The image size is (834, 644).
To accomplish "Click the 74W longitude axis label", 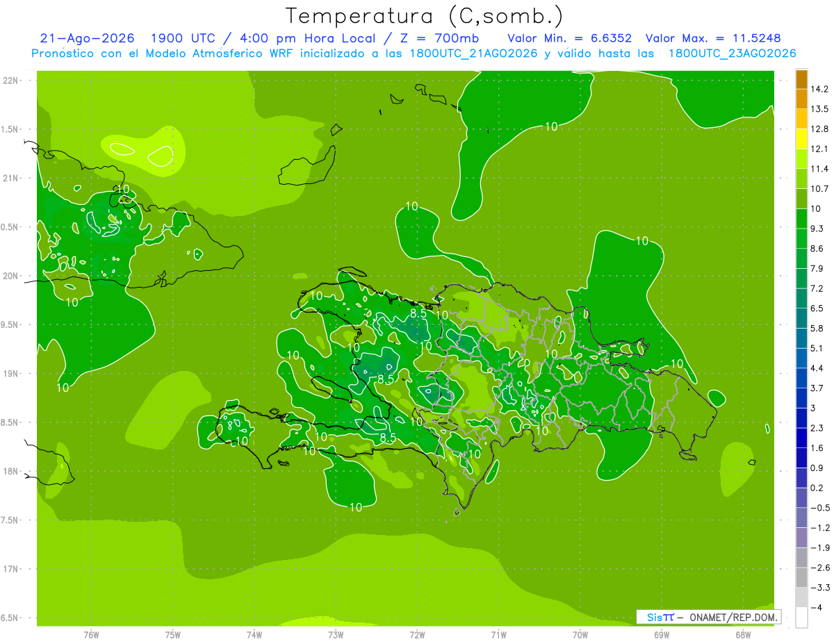I will (x=254, y=635).
